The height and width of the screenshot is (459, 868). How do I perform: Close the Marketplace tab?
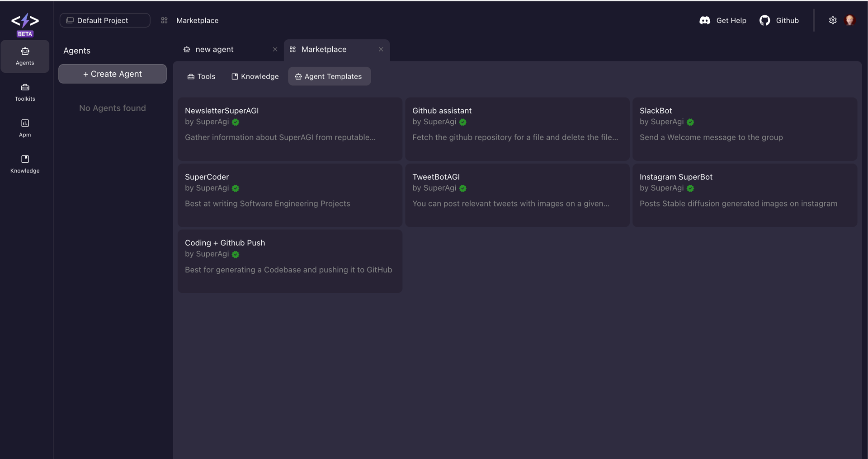pos(381,49)
